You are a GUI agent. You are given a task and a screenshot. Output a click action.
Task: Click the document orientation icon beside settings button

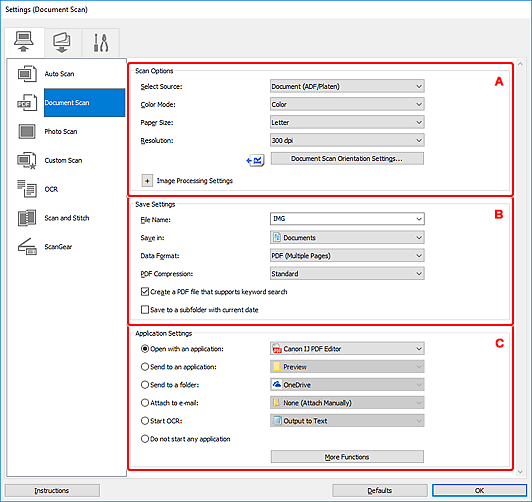click(255, 160)
